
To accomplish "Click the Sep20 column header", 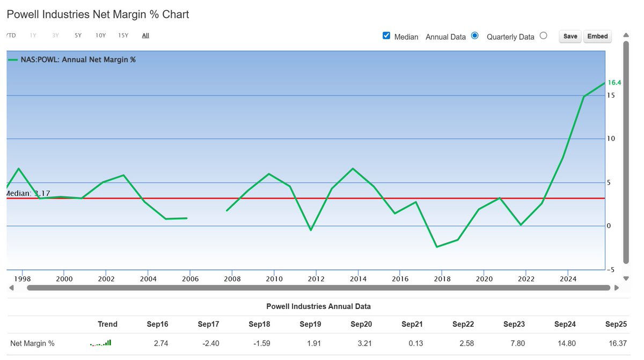I will pos(361,324).
